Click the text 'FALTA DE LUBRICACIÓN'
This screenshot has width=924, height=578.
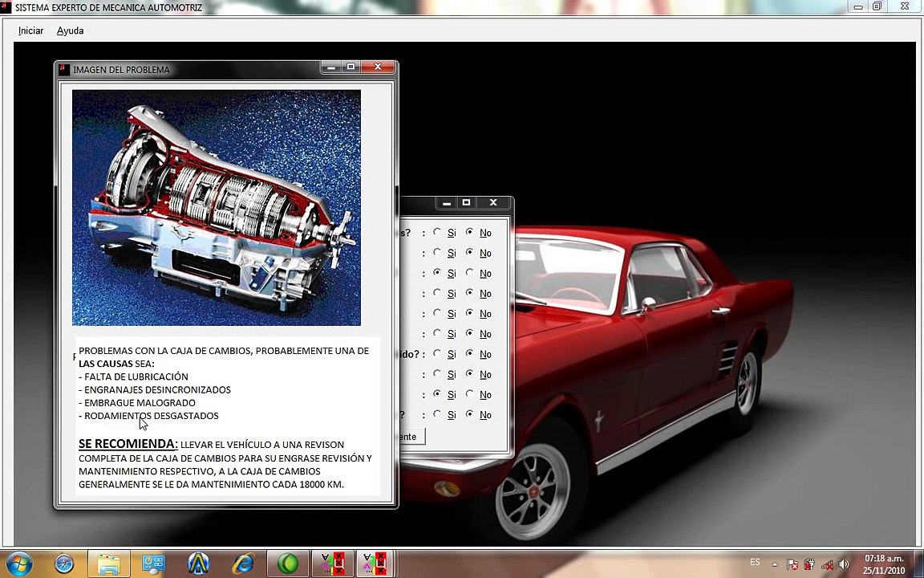point(136,377)
